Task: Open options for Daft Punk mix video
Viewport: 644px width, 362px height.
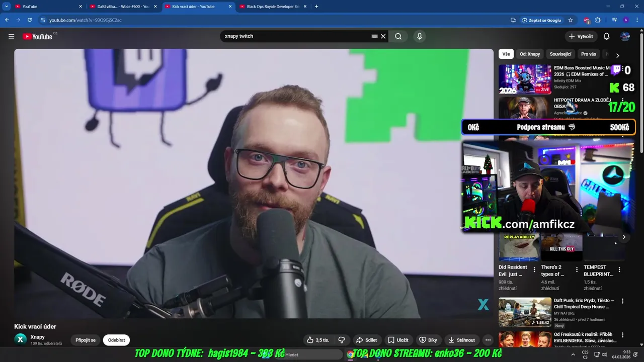Action: (x=622, y=301)
